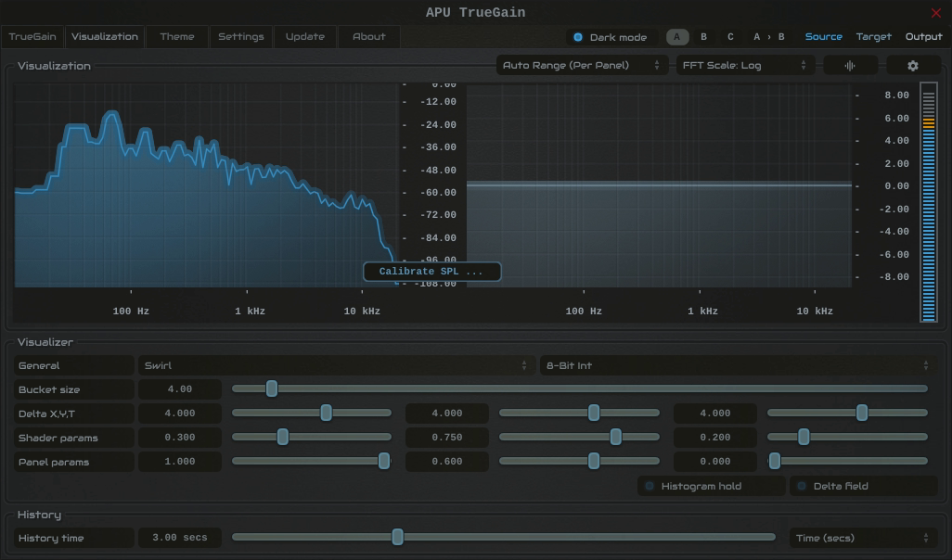Show the Output signal view
This screenshot has width=952, height=560.
[x=923, y=36]
